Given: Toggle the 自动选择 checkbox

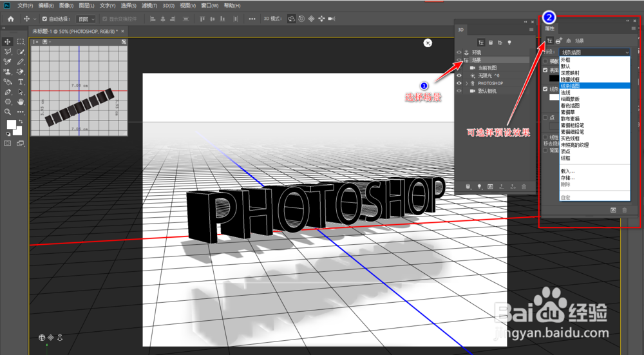Looking at the screenshot, I should [x=44, y=19].
